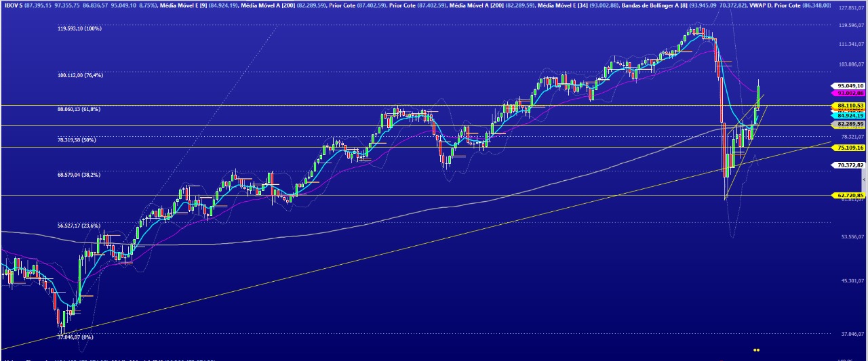Select the yellow 62.720,85 level tag
868x361 pixels.
click(x=850, y=195)
